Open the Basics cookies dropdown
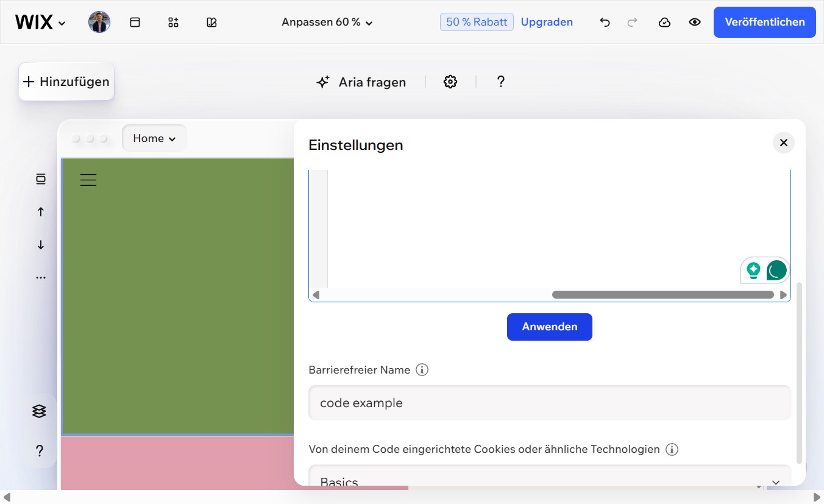824x504 pixels. pos(550,476)
